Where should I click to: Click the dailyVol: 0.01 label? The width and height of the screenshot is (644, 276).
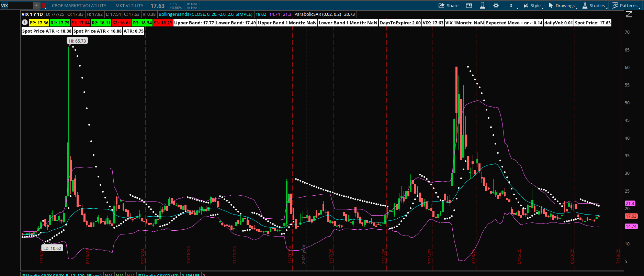pos(558,23)
